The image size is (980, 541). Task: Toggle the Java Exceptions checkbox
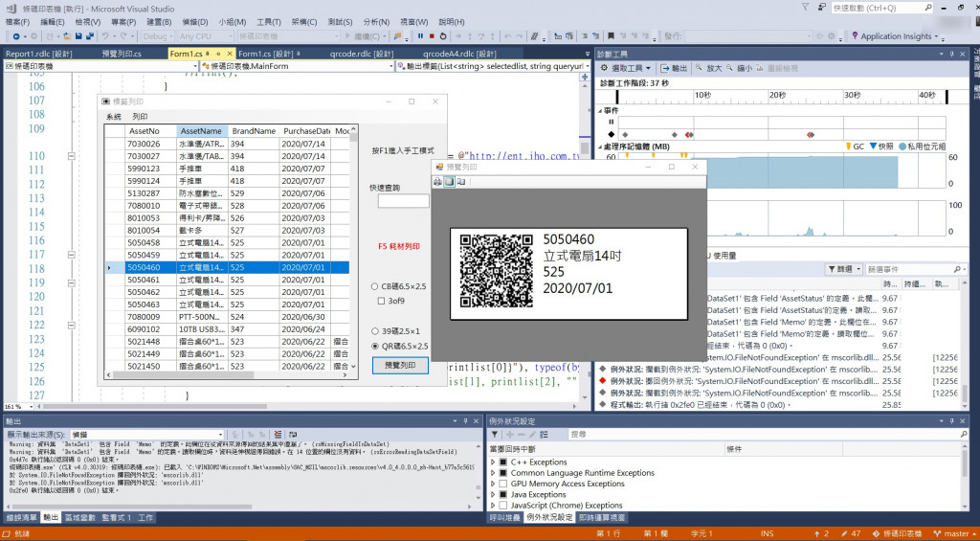click(x=503, y=494)
